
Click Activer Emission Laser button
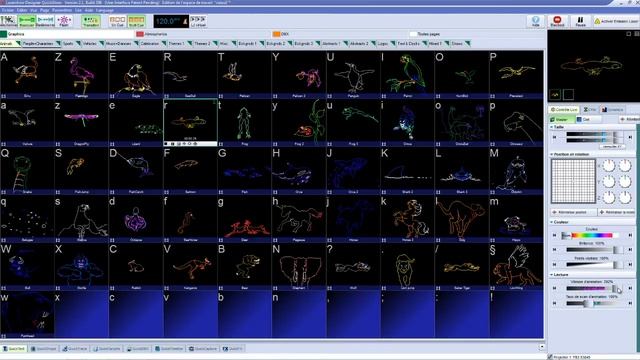[x=616, y=21]
